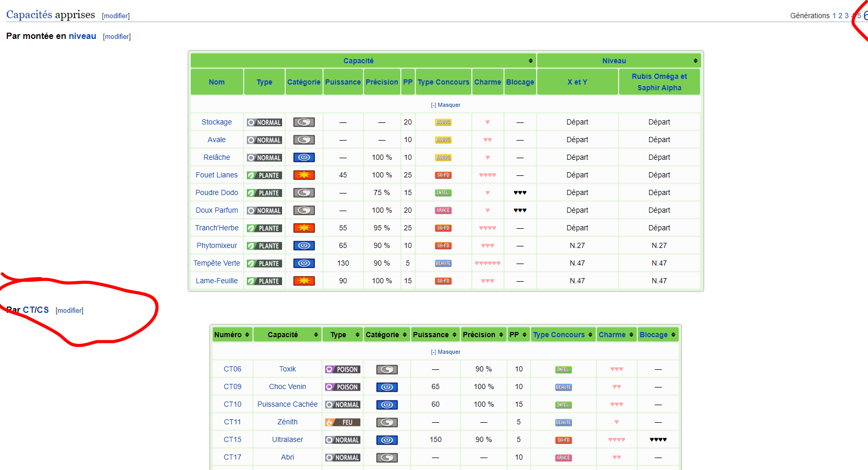Click the physical category icon in Tranch'Herbe row
This screenshot has height=470, width=868.
pyautogui.click(x=304, y=228)
